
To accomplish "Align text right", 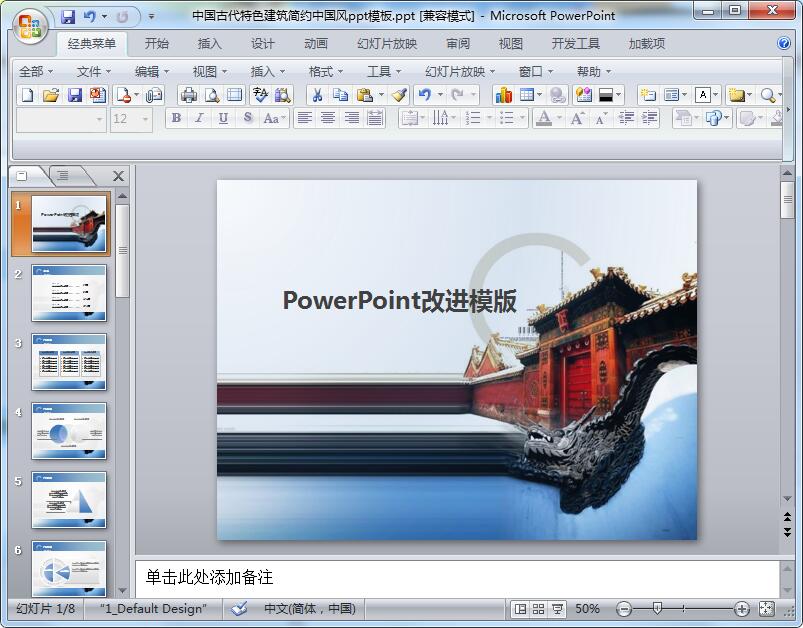I will (x=351, y=119).
